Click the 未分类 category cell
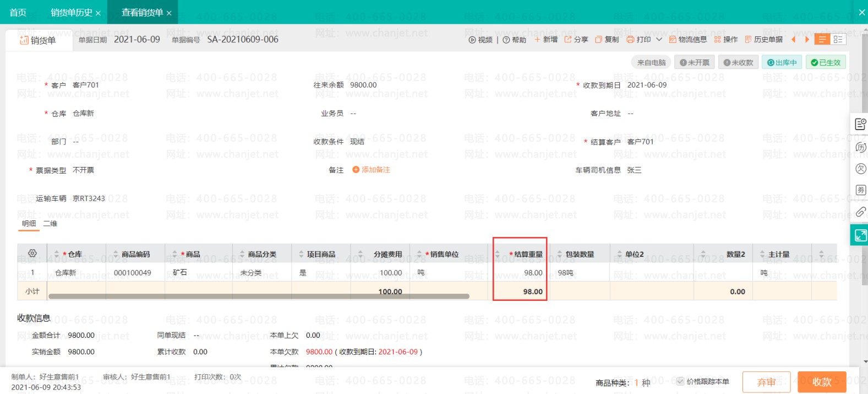 [x=251, y=273]
